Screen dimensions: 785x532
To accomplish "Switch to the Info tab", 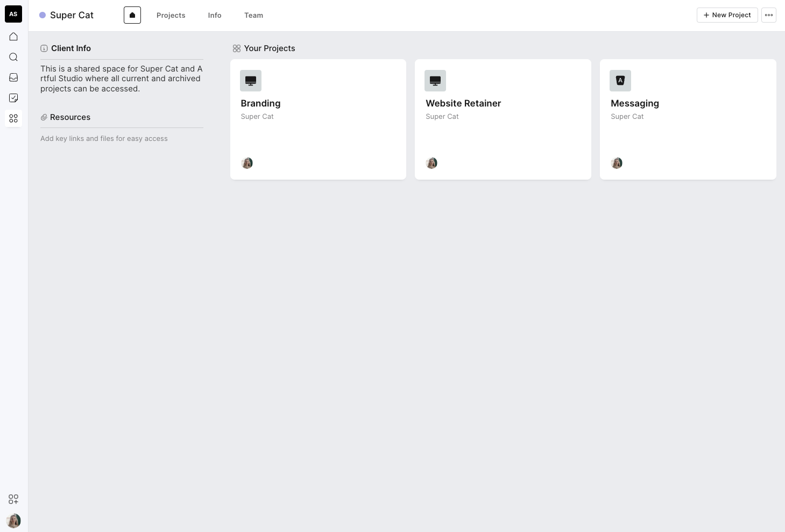I will click(x=215, y=15).
